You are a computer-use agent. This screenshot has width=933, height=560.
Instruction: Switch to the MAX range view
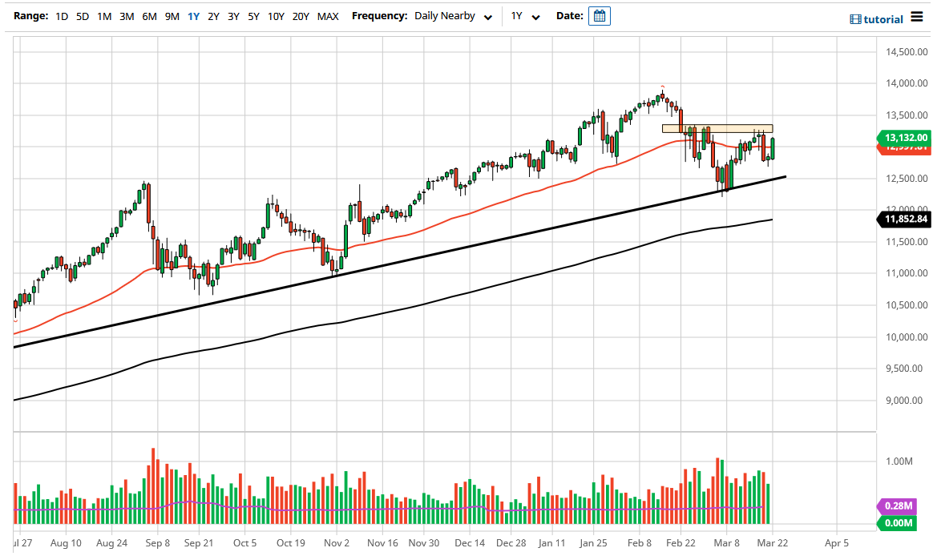(327, 15)
